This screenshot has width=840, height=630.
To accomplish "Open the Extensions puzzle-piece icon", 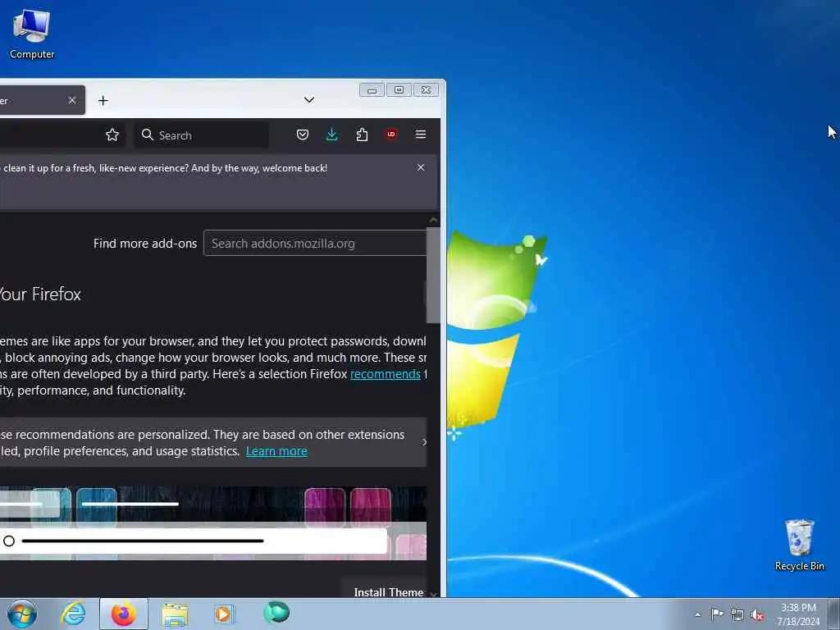I will click(x=362, y=135).
